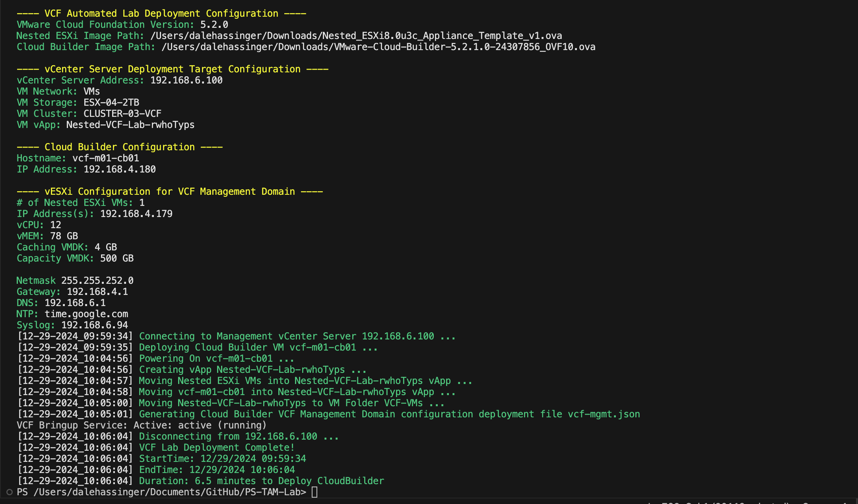
Task: Click the time.google.com NTP hostname
Action: (x=86, y=314)
